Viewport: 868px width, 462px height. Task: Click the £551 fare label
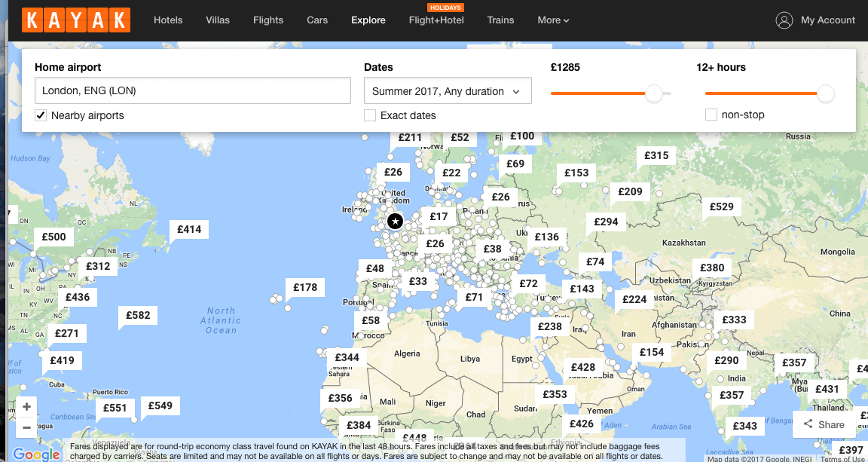point(115,408)
